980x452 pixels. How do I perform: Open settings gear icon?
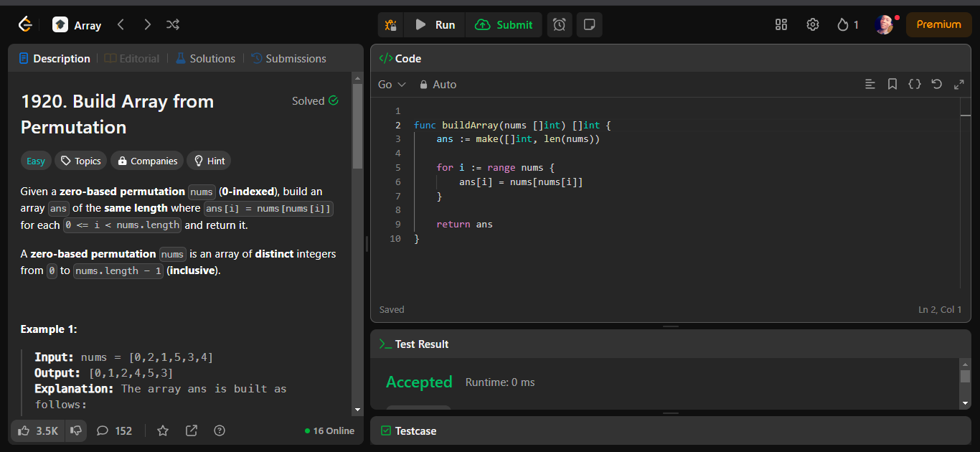click(812, 24)
